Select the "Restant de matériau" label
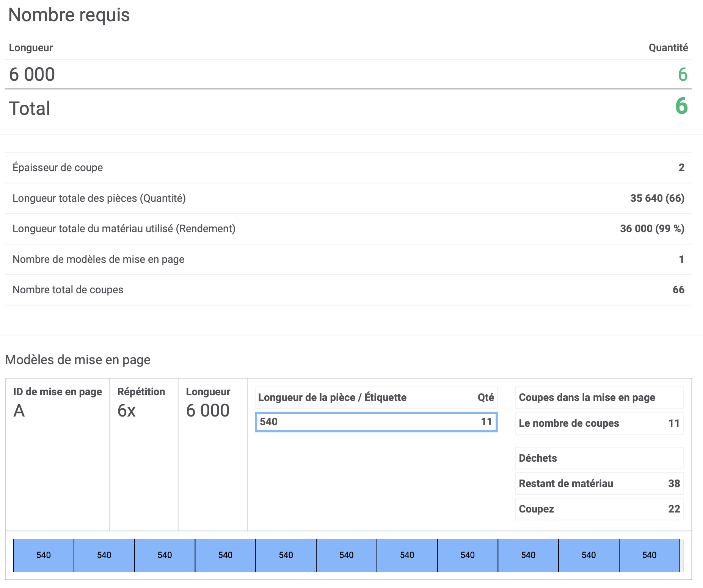 (x=566, y=484)
